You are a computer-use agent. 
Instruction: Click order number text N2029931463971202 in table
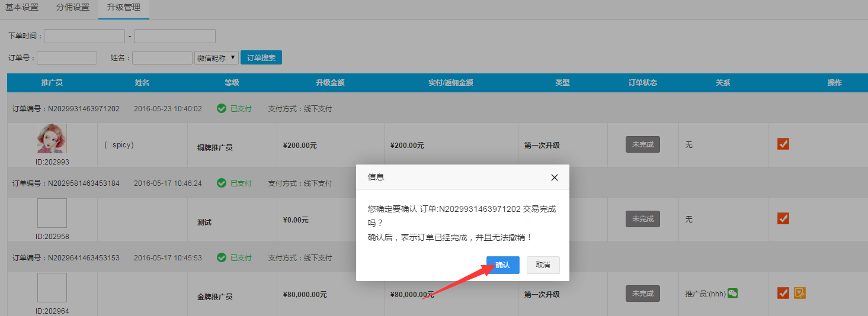point(84,109)
